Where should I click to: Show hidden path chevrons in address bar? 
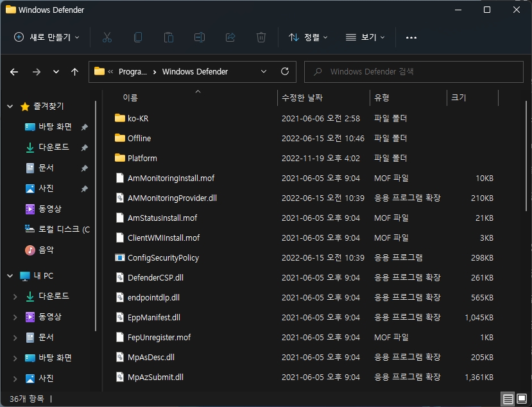(x=110, y=72)
